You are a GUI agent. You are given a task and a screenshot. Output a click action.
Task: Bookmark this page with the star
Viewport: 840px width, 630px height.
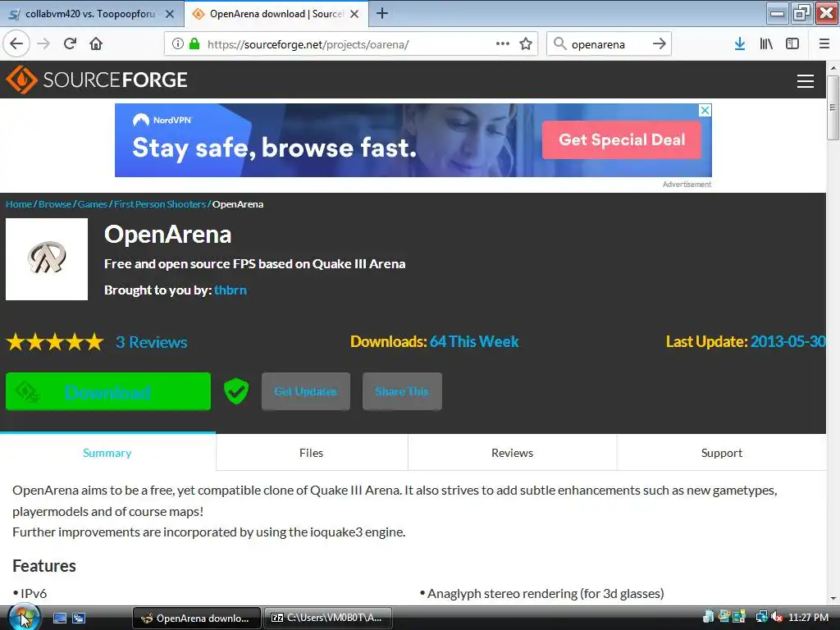point(526,44)
